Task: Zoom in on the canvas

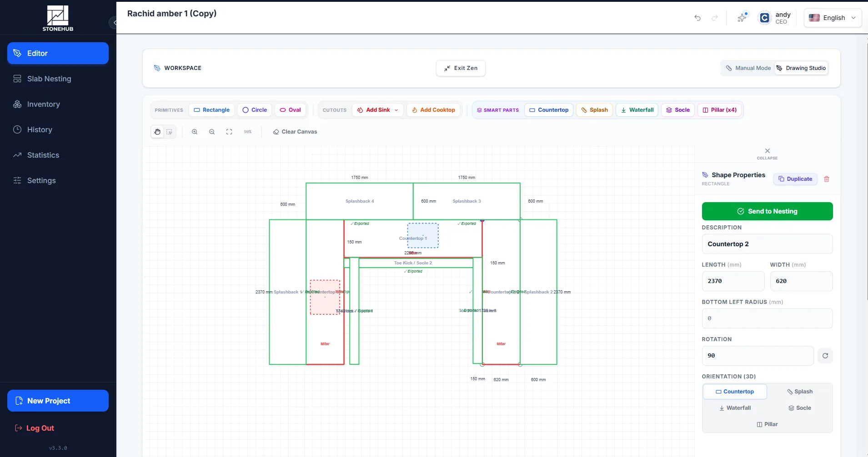Action: point(195,132)
